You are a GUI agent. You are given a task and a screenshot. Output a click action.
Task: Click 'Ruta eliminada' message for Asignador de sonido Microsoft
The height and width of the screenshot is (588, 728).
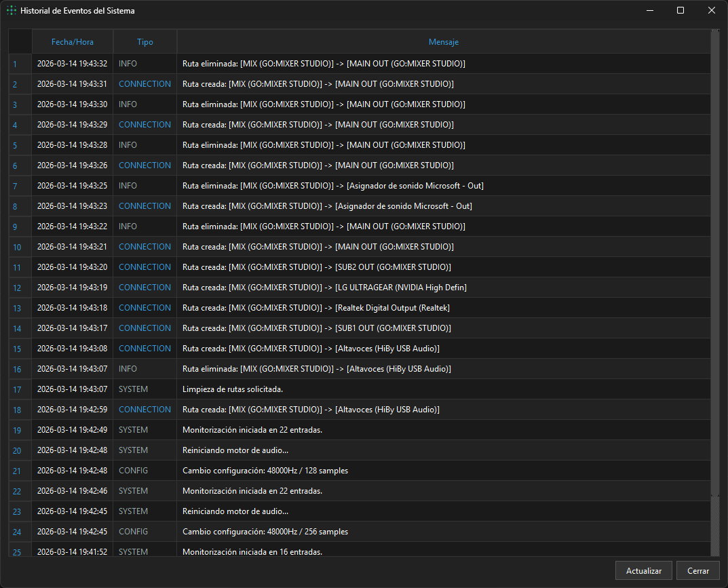[333, 186]
